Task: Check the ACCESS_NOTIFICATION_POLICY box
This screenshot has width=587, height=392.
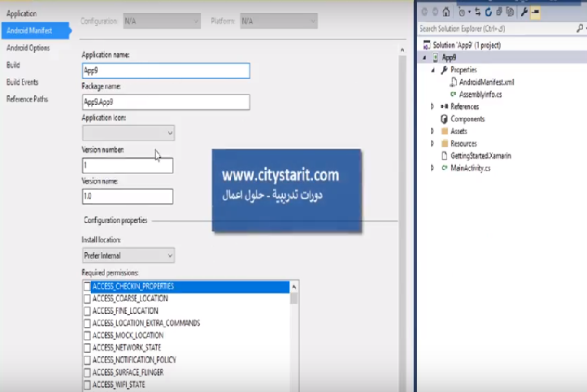Action: (x=87, y=360)
